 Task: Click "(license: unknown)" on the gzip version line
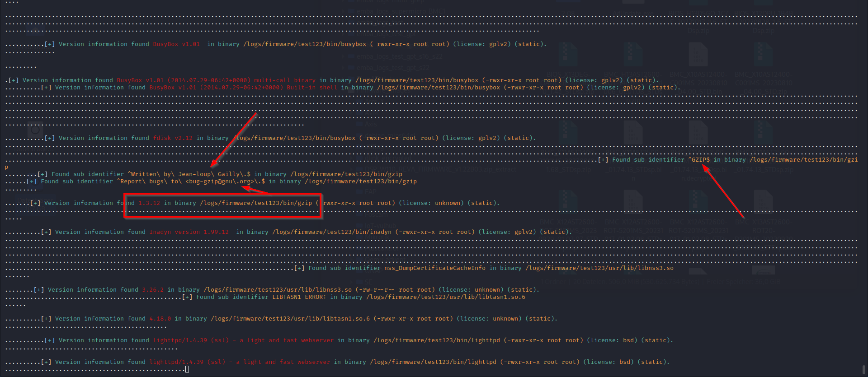tap(431, 203)
